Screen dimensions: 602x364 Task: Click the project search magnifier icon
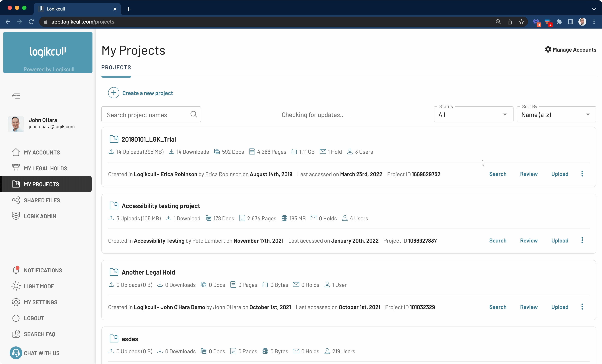click(x=194, y=114)
